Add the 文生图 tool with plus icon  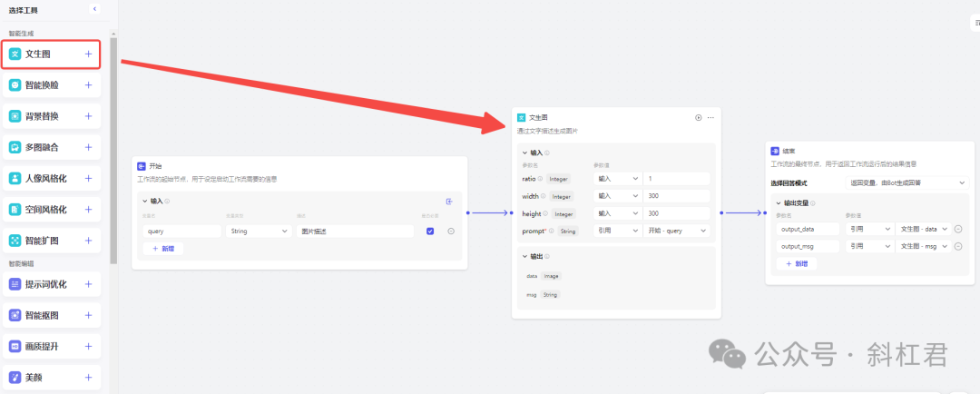click(x=88, y=54)
